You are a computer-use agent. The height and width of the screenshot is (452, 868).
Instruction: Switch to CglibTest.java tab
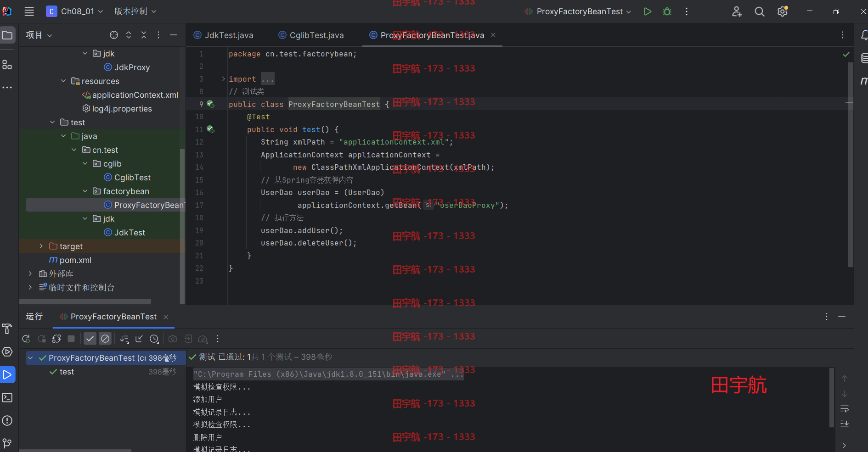pyautogui.click(x=311, y=35)
